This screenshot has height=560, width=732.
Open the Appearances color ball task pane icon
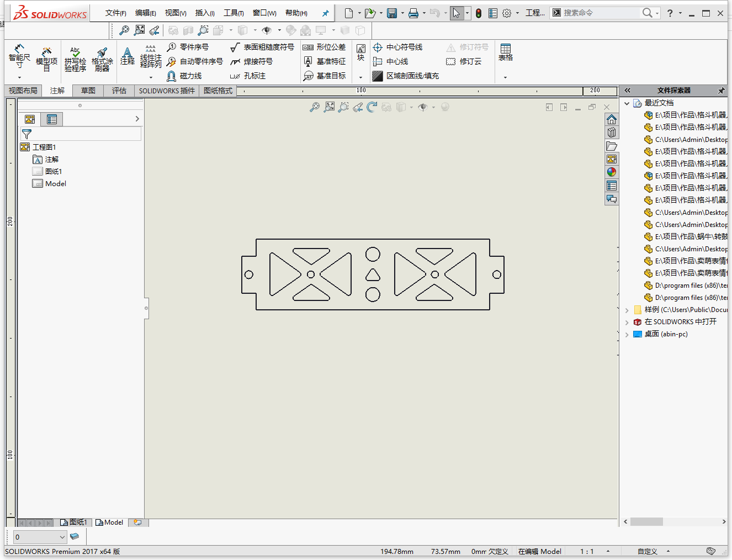(611, 172)
